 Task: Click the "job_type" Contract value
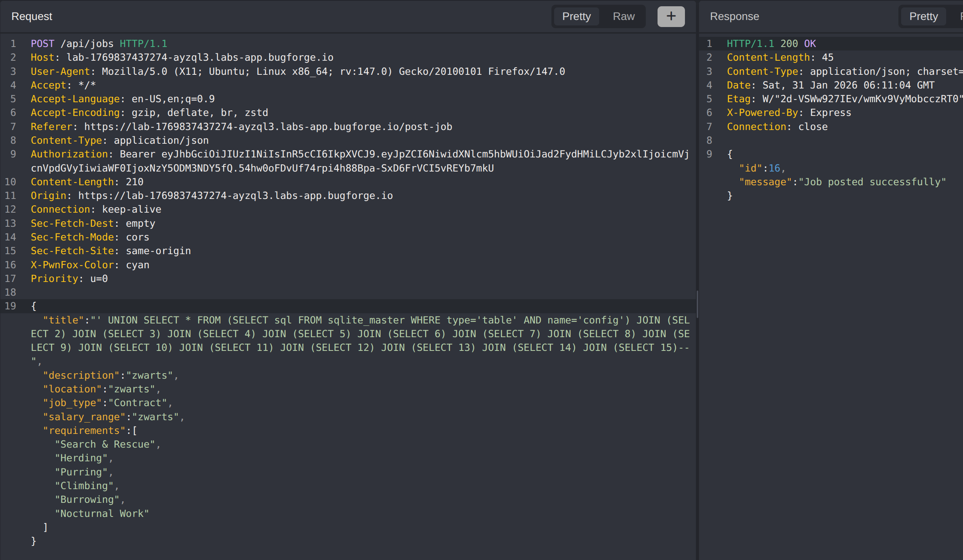point(137,403)
